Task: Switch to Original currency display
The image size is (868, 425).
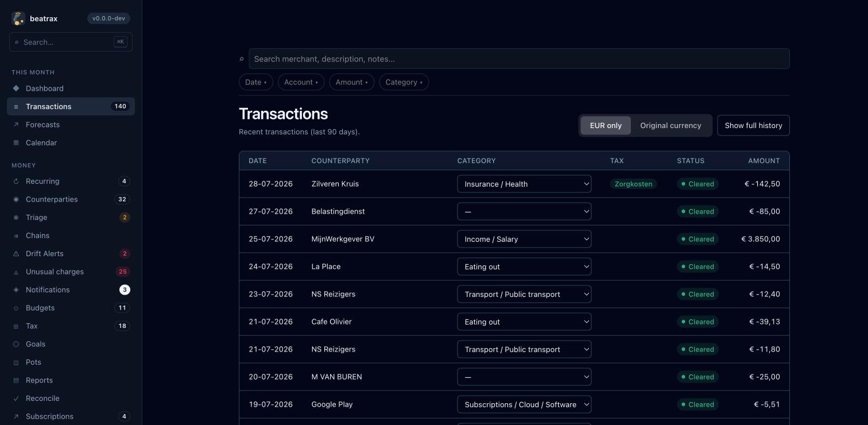Action: point(671,125)
